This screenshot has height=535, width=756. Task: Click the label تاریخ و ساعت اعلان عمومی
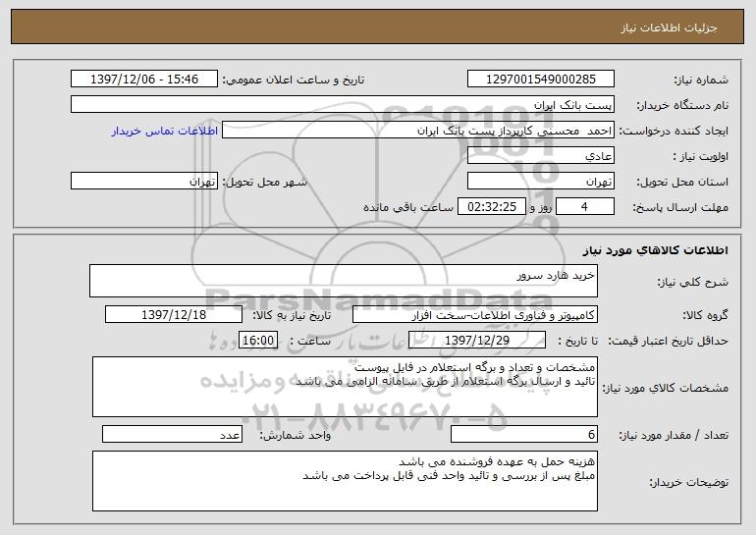[x=294, y=80]
